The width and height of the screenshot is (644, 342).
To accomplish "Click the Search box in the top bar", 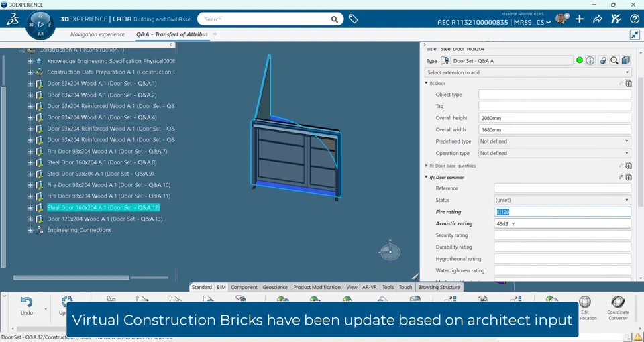I will pos(265,19).
